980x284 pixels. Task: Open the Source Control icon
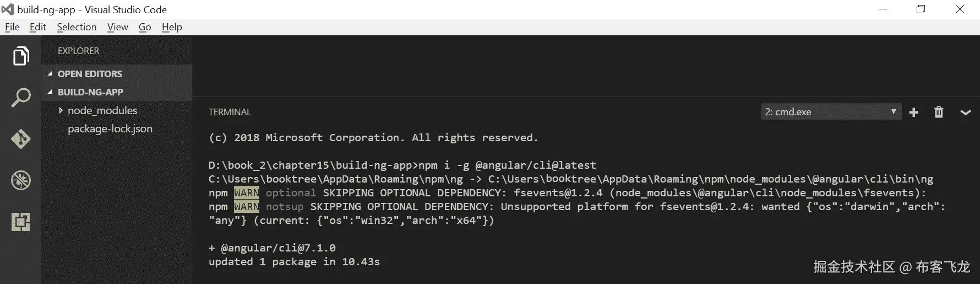(20, 139)
